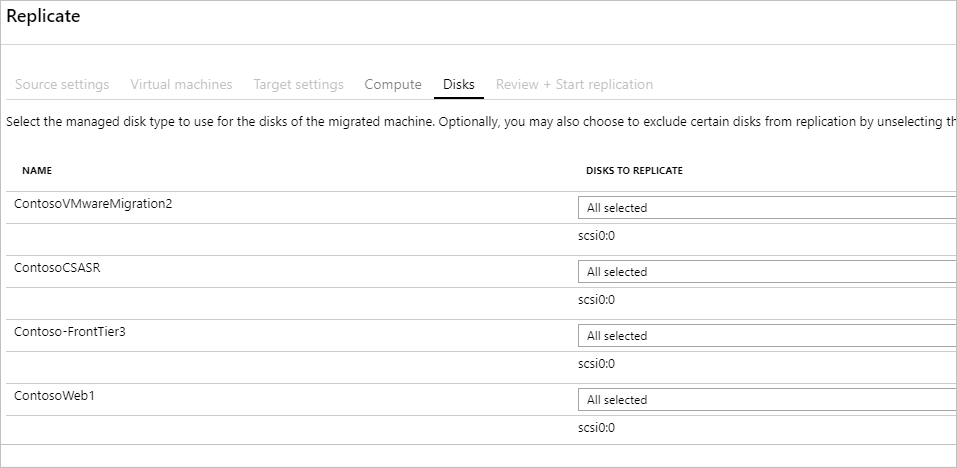The height and width of the screenshot is (468, 957).
Task: Select scsi0:0 disk under ContosoVMwareMigration2
Action: click(x=596, y=236)
